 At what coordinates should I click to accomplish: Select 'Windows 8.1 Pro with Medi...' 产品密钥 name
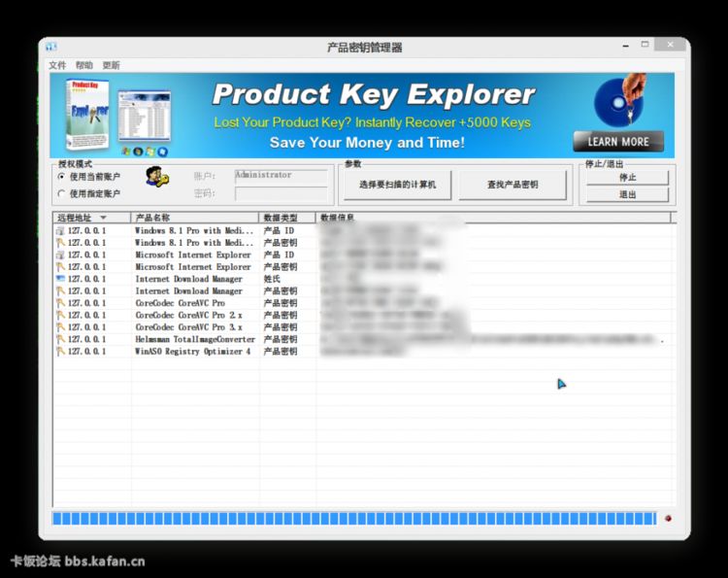click(194, 243)
